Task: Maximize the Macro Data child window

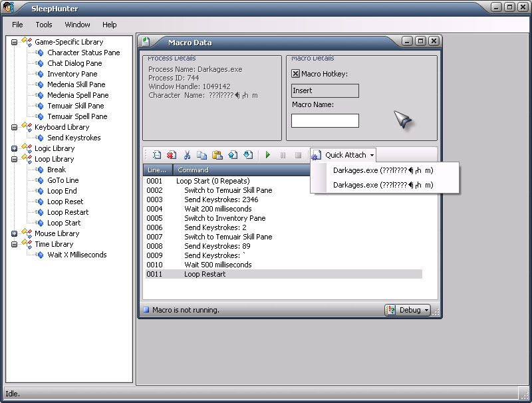Action: (420, 41)
